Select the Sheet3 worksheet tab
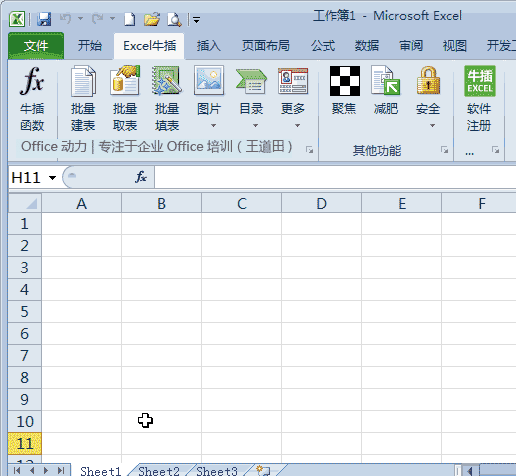516x476 pixels. click(217, 470)
